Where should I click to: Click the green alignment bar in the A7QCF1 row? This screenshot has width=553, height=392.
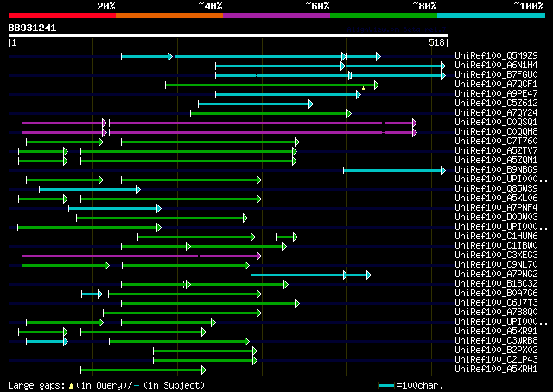point(272,85)
